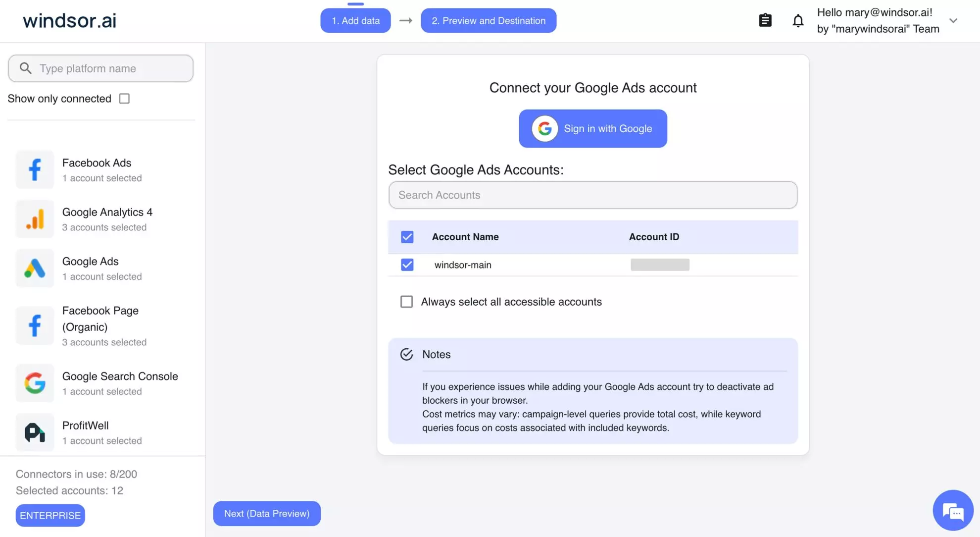Check Always select all accessible accounts
Image resolution: width=980 pixels, height=537 pixels.
coord(406,301)
